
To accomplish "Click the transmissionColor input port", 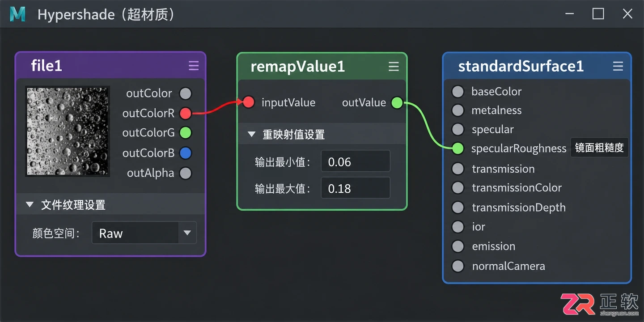I will pos(458,188).
